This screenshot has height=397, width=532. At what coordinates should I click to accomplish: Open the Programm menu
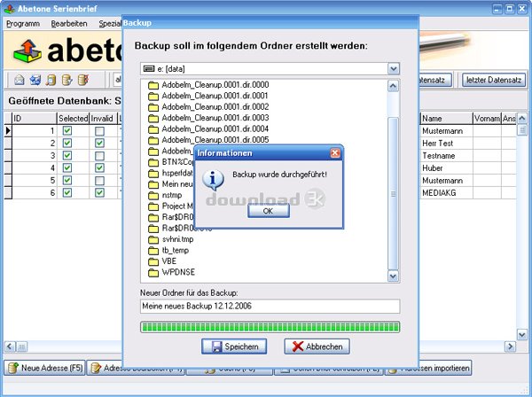(23, 24)
